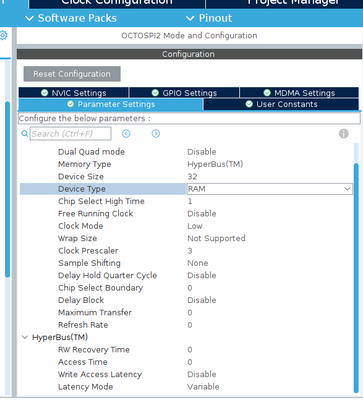363x400 pixels.
Task: Select the Parameter Settings tab
Action: pyautogui.click(x=111, y=104)
